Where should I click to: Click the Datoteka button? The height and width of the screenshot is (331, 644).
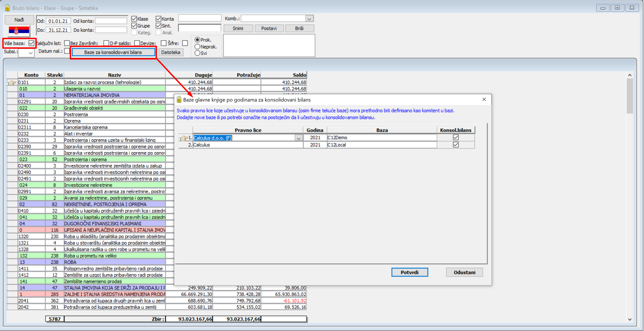pyautogui.click(x=171, y=52)
